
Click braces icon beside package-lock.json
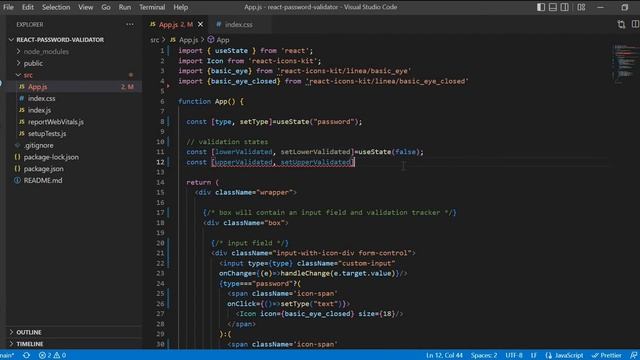coord(17,157)
